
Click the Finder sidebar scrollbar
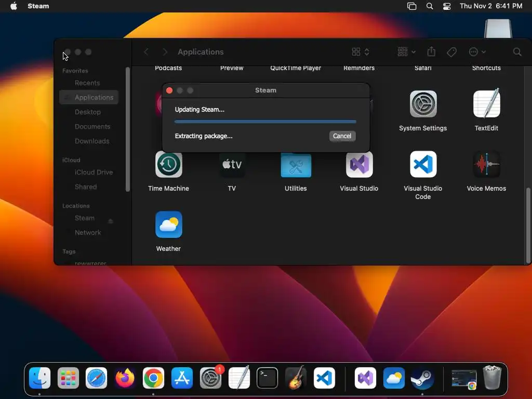pos(128,129)
